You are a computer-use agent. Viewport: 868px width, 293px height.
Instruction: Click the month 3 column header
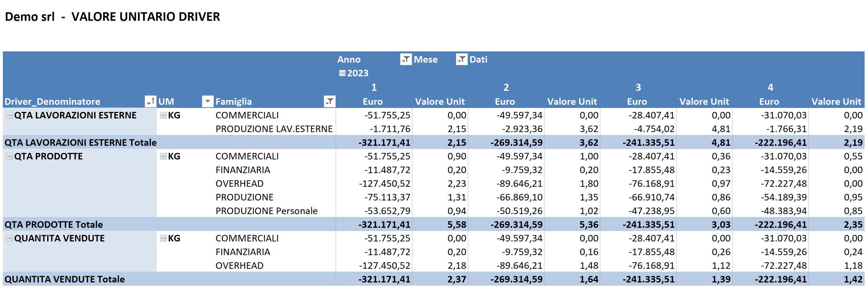point(638,88)
